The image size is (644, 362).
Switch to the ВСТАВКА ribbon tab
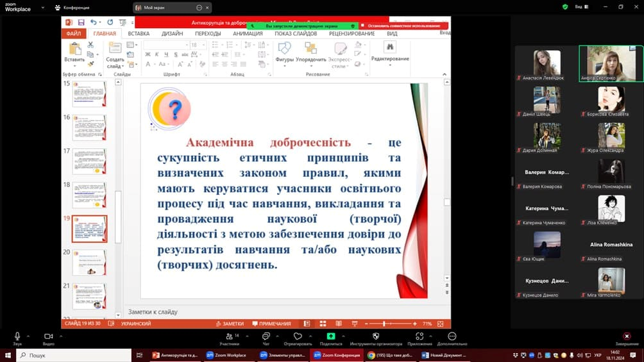[139, 33]
